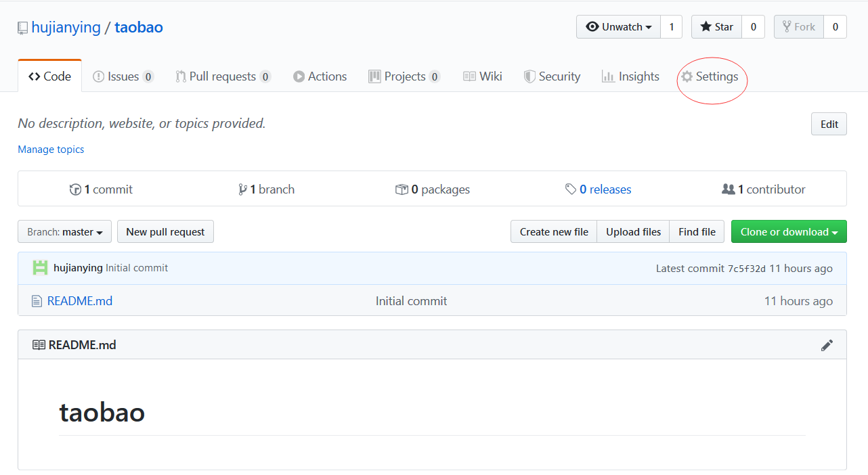Image resolution: width=868 pixels, height=475 pixels.
Task: Open the 0 packages link
Action: tap(432, 189)
